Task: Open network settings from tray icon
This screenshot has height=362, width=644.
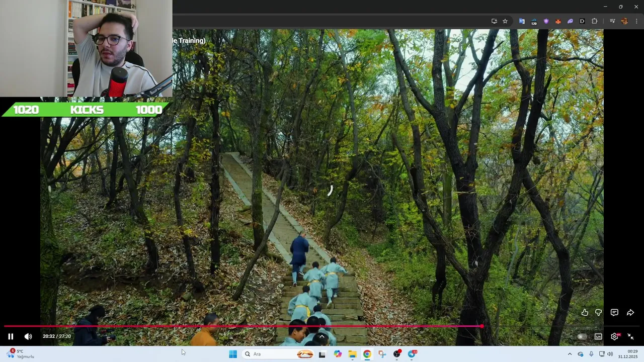Action: pyautogui.click(x=602, y=354)
